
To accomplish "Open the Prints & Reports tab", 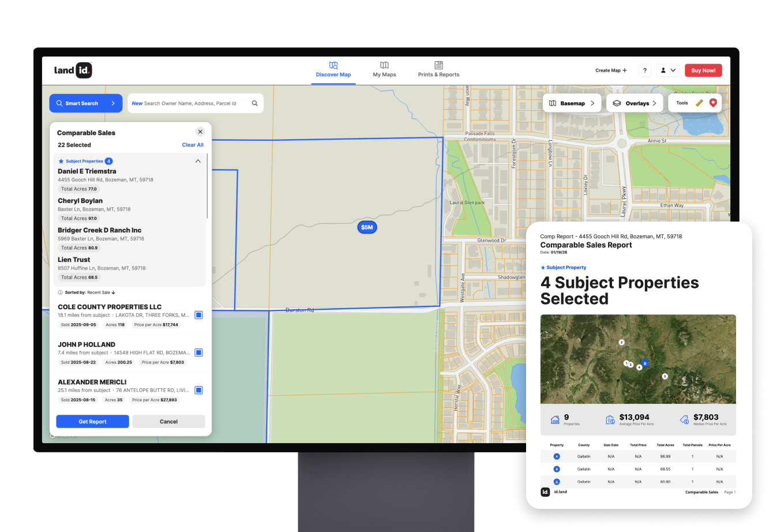I will click(438, 70).
